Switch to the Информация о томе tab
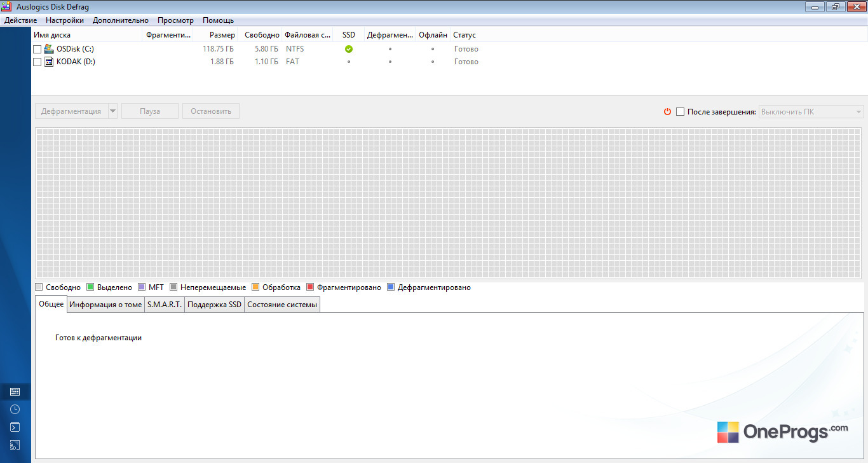 point(105,305)
